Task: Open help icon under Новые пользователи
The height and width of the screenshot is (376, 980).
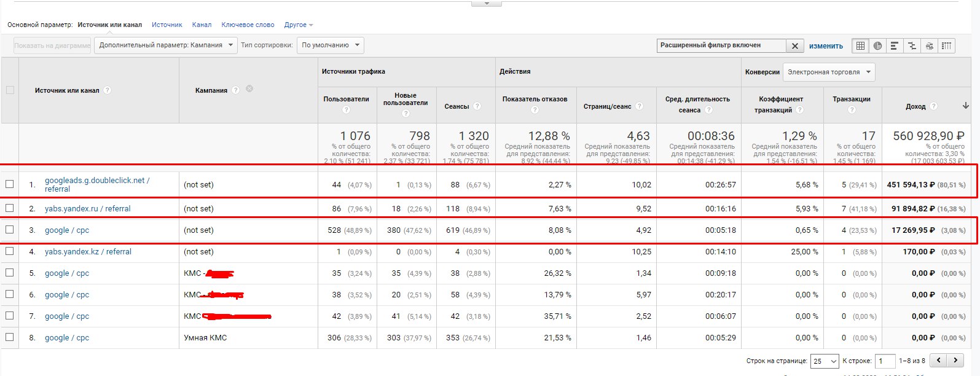Action: 406,114
